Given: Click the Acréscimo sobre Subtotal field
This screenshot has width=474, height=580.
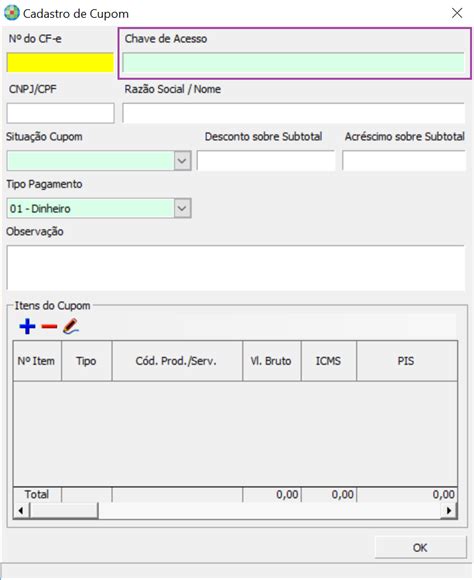Looking at the screenshot, I should (x=404, y=161).
